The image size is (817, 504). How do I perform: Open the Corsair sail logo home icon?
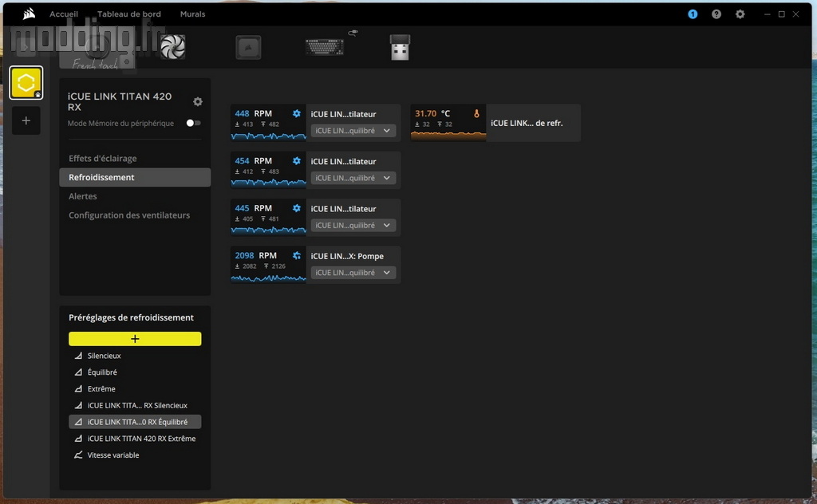[30, 14]
